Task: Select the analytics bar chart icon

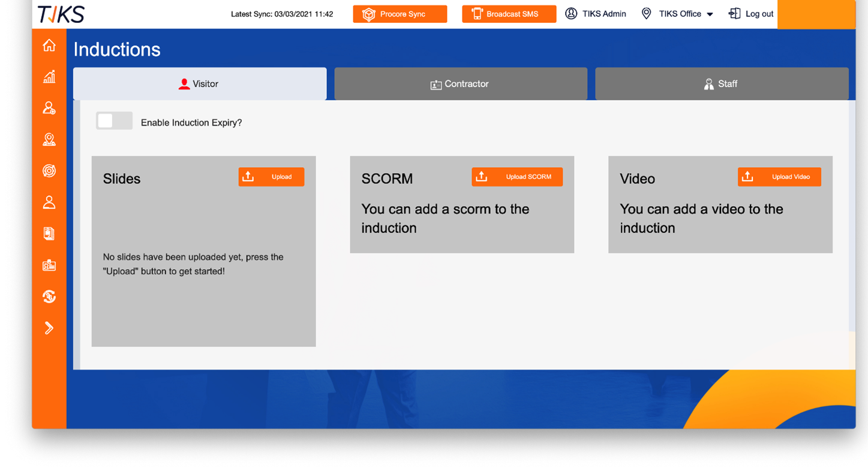Action: (x=49, y=77)
